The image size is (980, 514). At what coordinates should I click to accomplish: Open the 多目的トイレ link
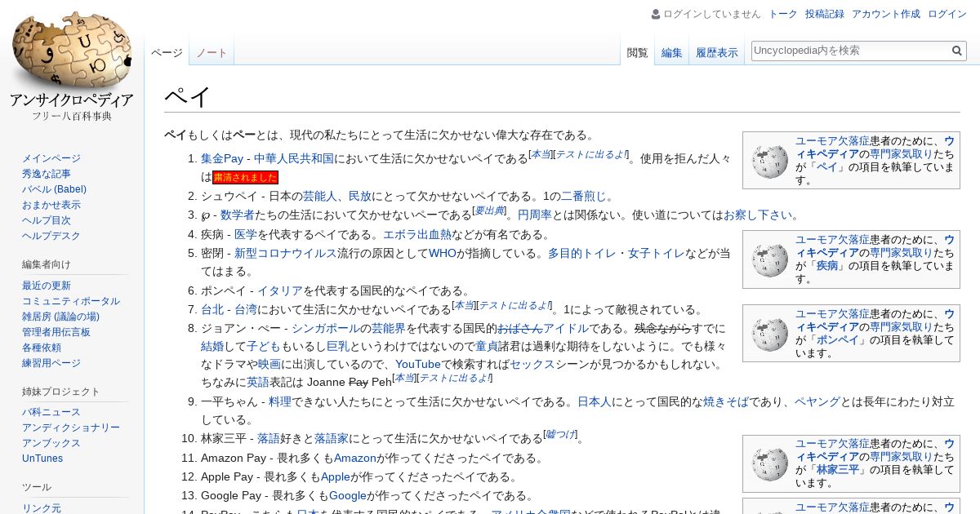coord(581,253)
